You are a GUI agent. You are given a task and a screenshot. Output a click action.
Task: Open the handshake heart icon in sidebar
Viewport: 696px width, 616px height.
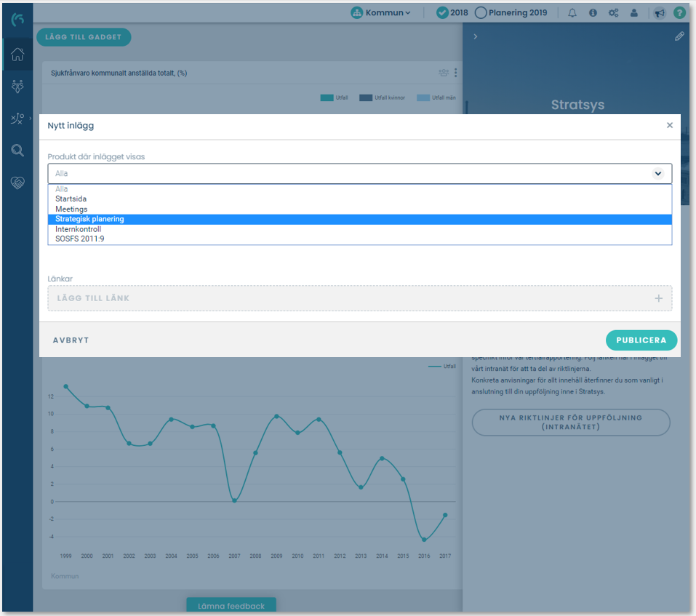[17, 183]
